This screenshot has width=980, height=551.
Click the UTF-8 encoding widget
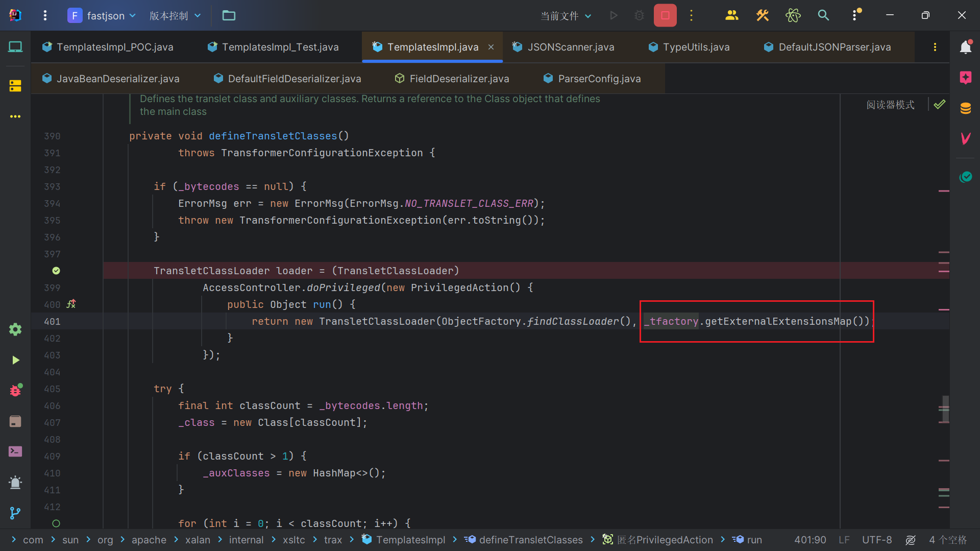click(x=877, y=540)
